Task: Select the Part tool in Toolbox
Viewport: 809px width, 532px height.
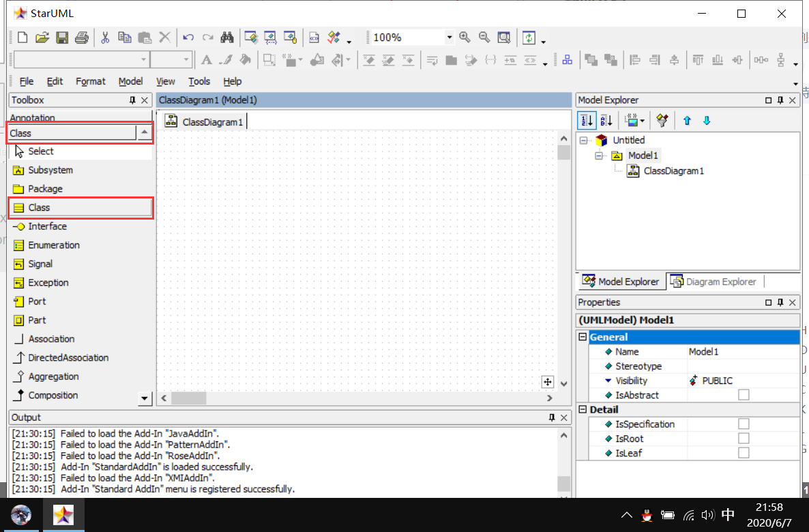Action: click(80, 321)
